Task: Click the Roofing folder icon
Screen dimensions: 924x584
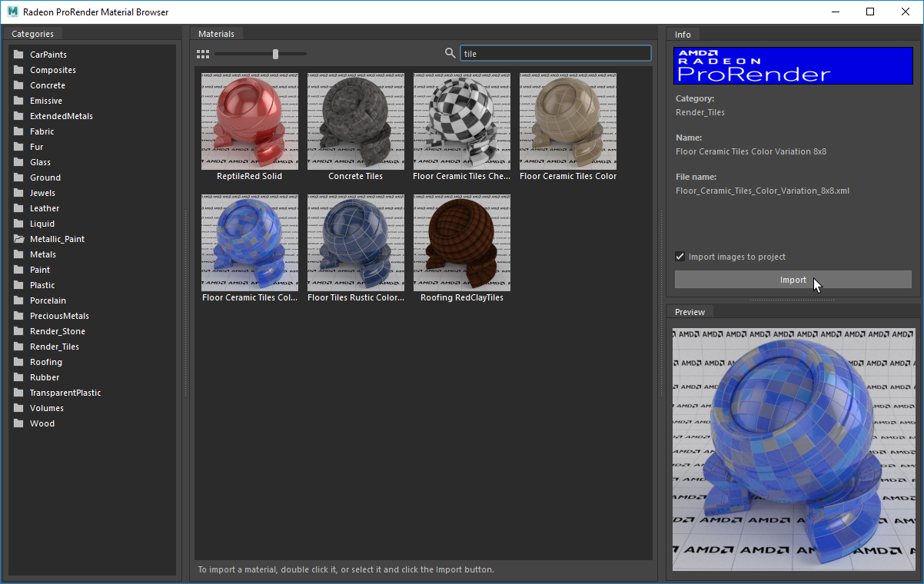Action: [18, 362]
